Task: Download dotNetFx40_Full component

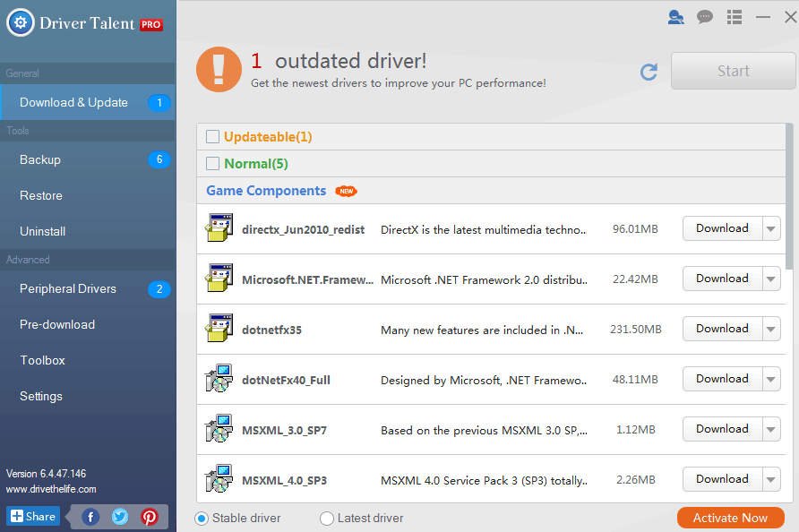Action: click(x=723, y=379)
